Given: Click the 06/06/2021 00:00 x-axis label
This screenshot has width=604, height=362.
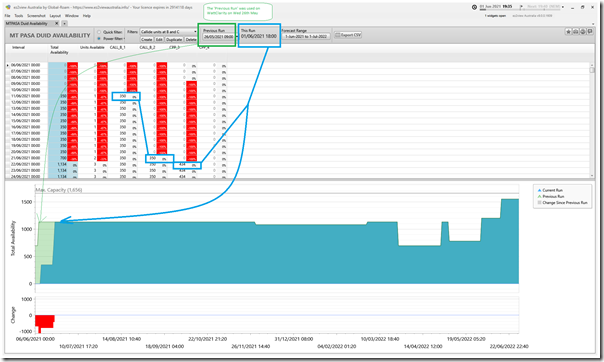Looking at the screenshot, I should [35, 339].
